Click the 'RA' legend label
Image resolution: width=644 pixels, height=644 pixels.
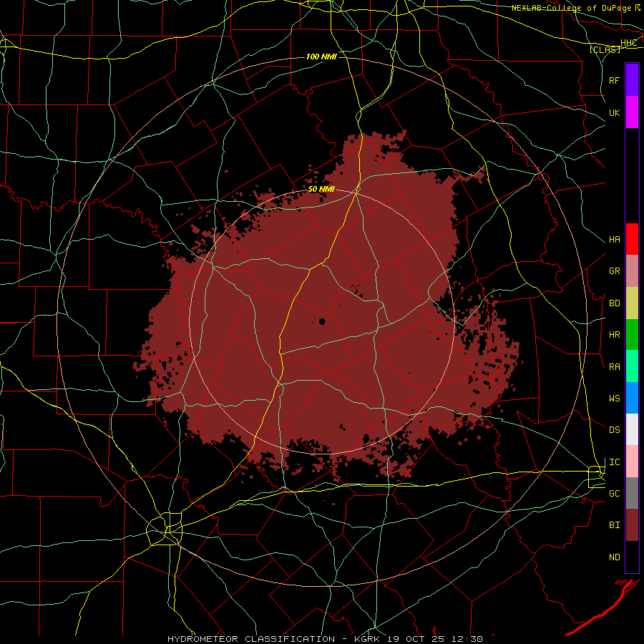tap(615, 367)
